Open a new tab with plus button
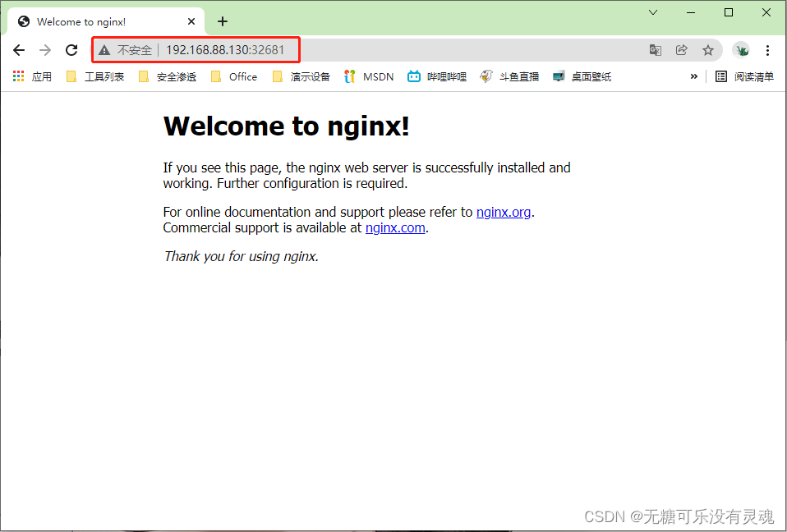The height and width of the screenshot is (532, 787). pyautogui.click(x=223, y=21)
